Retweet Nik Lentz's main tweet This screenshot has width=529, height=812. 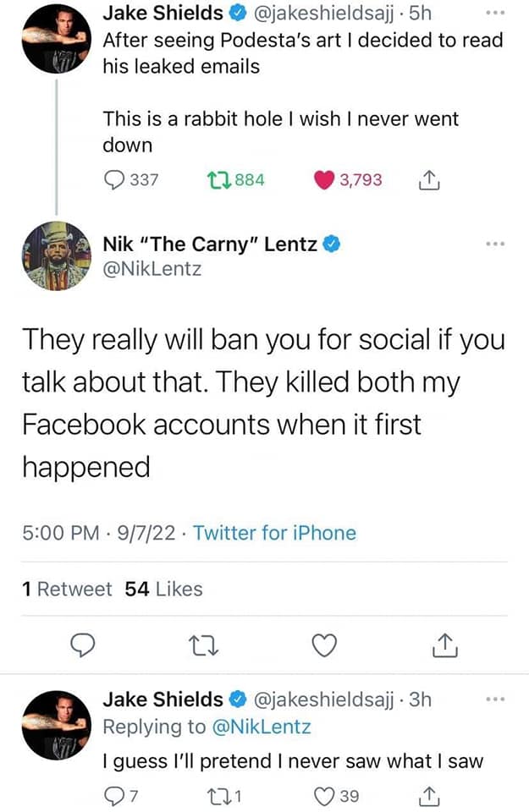[201, 645]
